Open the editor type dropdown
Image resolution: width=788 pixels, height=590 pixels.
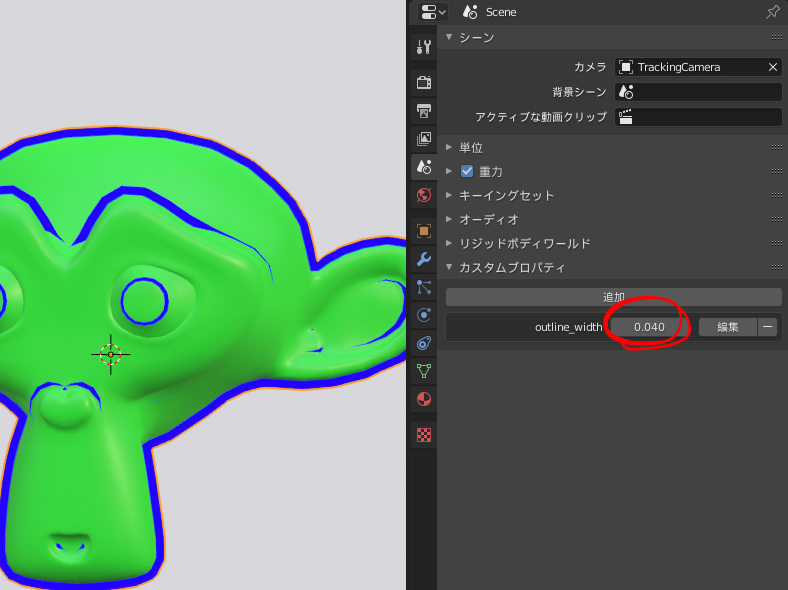coord(433,12)
